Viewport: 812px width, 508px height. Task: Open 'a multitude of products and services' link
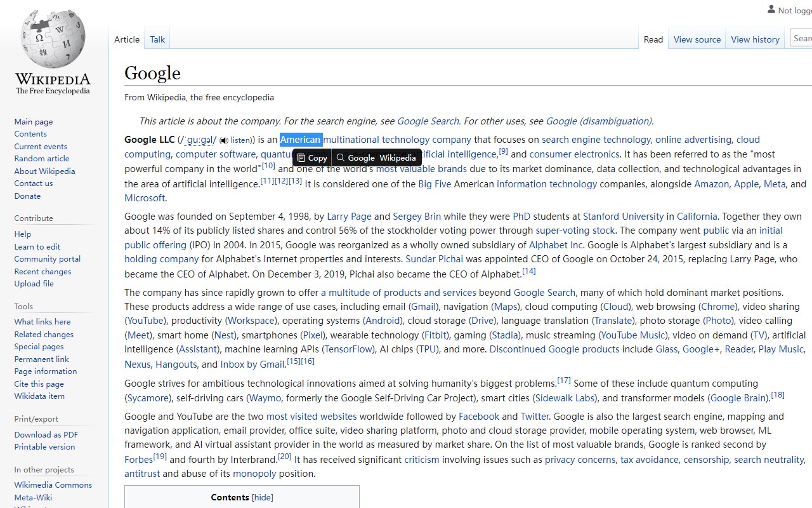[x=398, y=293]
